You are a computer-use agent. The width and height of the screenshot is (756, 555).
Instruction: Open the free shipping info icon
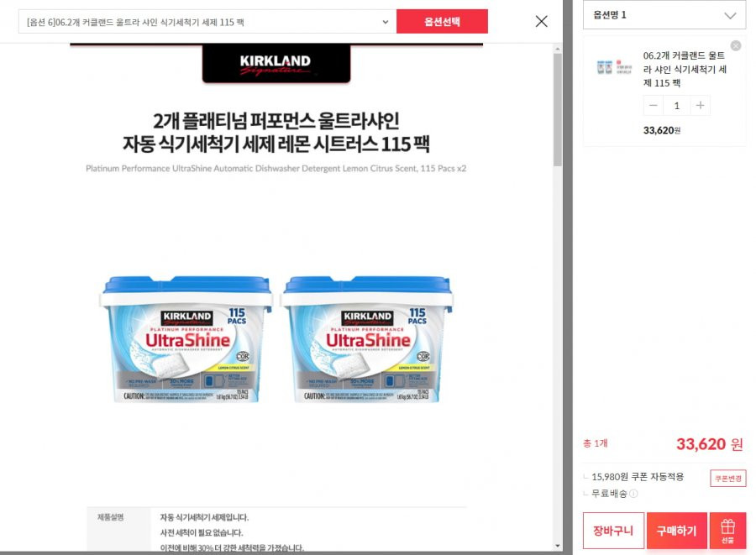click(x=633, y=494)
